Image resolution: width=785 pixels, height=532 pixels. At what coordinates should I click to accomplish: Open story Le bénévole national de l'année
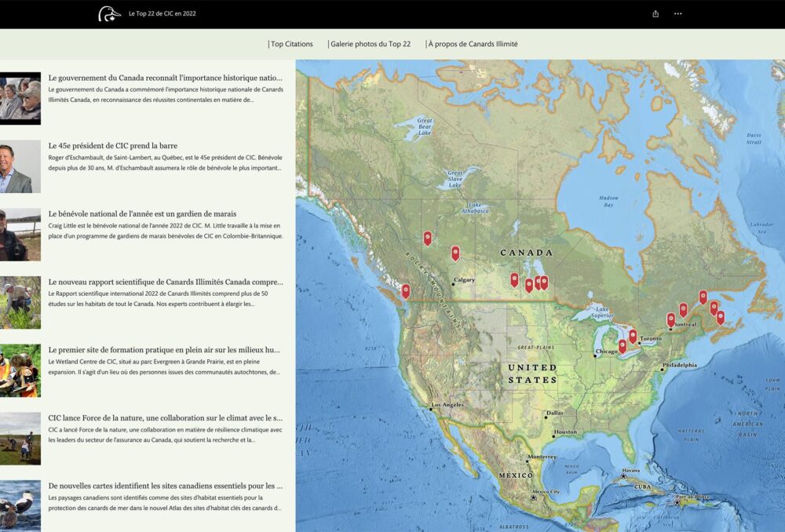click(142, 213)
